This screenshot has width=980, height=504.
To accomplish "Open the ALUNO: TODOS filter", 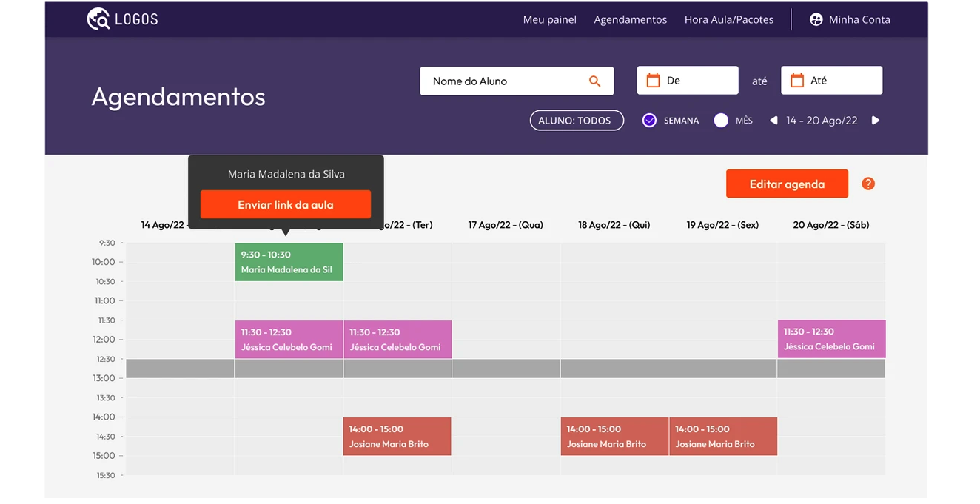I will [577, 121].
